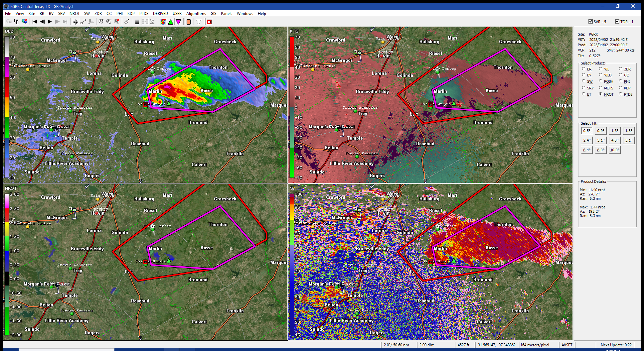Click the text label T icon
This screenshot has width=644, height=351.
pyautogui.click(x=199, y=22)
